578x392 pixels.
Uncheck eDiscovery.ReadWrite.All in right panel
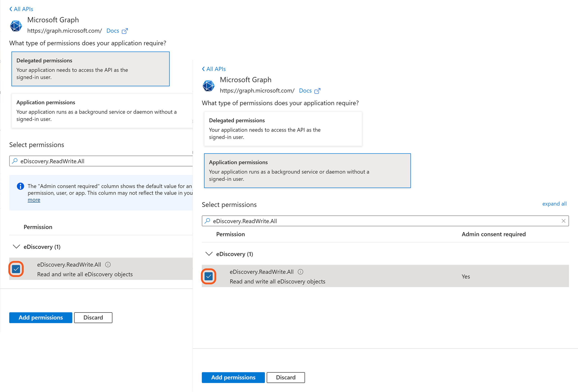pos(209,276)
